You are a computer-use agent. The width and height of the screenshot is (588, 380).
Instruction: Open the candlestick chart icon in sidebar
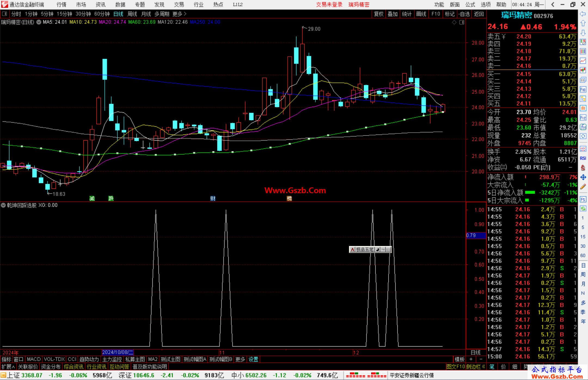pos(583,70)
